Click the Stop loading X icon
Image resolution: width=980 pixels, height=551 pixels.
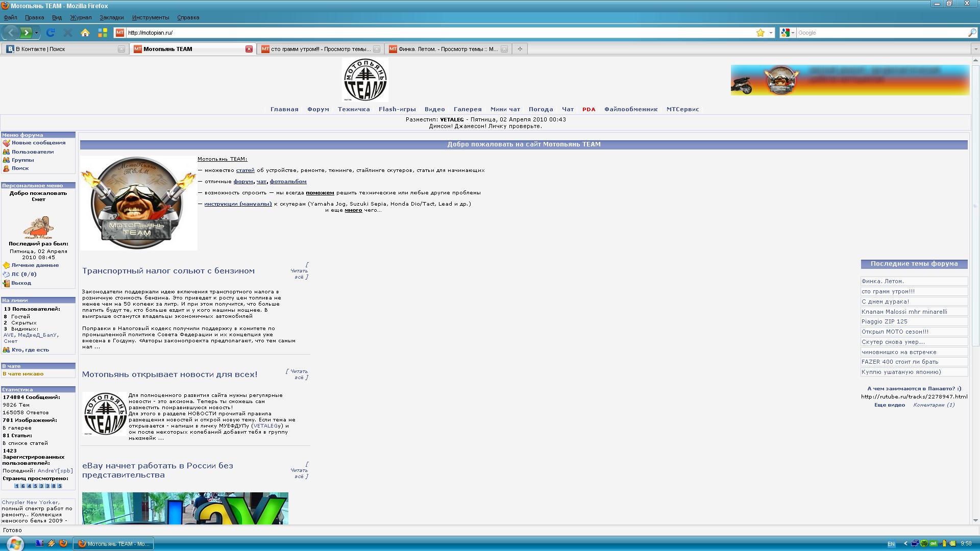(x=67, y=33)
